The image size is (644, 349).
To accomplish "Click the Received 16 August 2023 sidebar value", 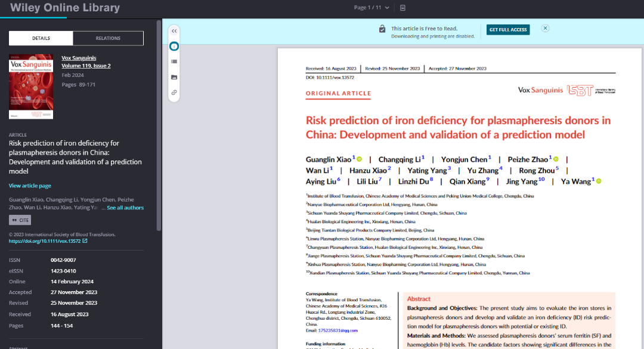I will (x=69, y=314).
